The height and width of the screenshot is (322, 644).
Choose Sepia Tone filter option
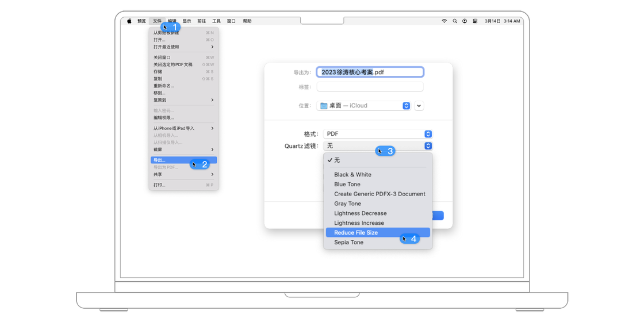pyautogui.click(x=348, y=243)
